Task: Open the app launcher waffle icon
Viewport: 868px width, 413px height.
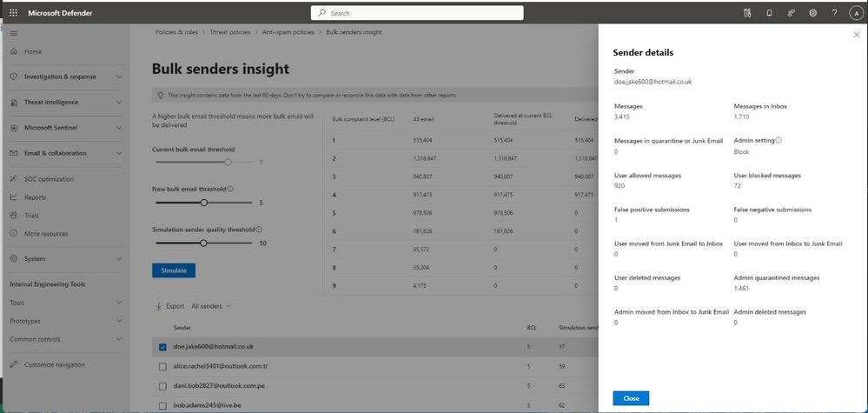Action: [x=13, y=13]
